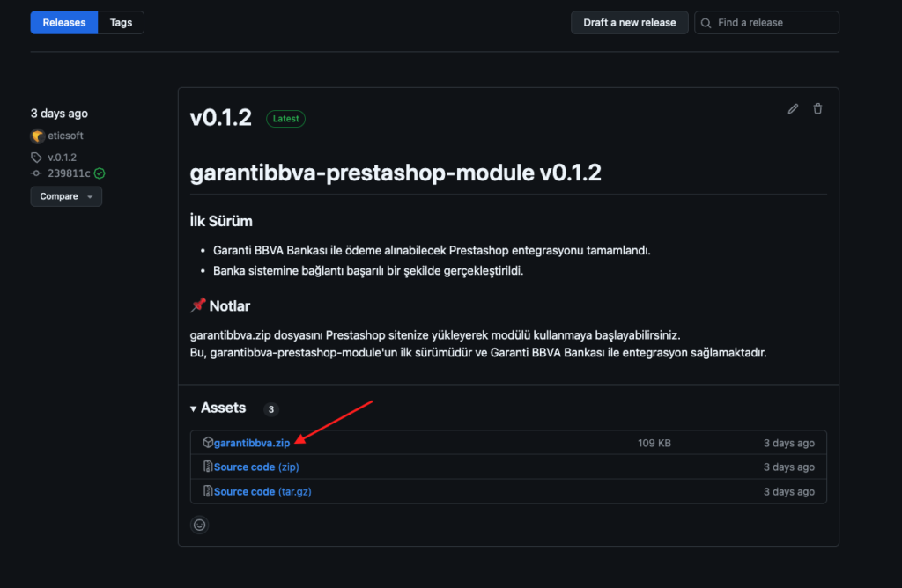Click the pencil edit release icon

click(793, 109)
